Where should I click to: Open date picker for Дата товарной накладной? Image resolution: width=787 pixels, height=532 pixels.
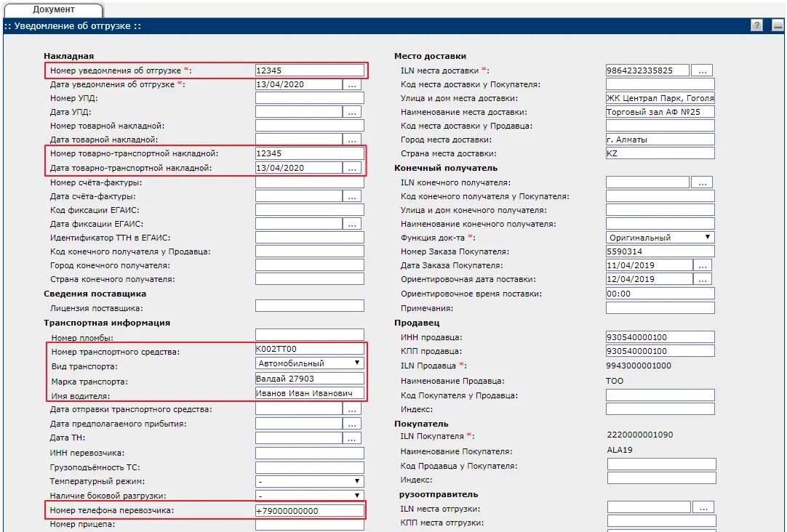352,140
